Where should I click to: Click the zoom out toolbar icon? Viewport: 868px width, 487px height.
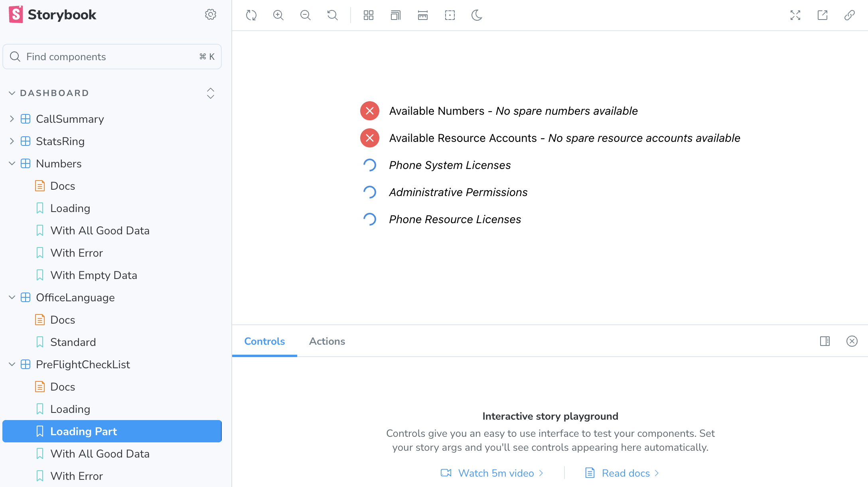pyautogui.click(x=305, y=15)
